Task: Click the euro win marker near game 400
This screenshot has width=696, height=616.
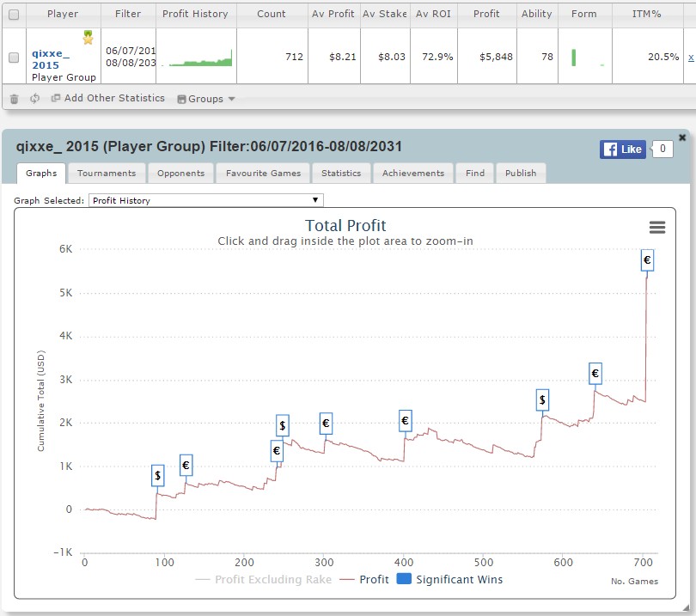Action: pyautogui.click(x=405, y=421)
